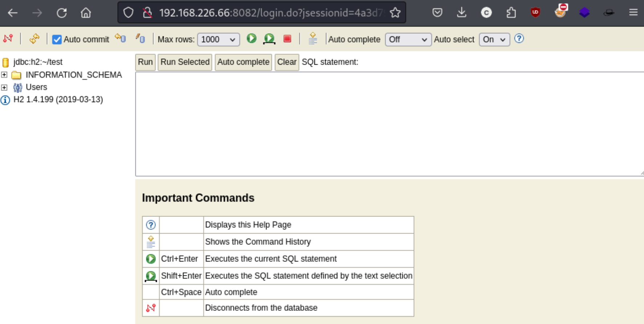Click the insecure connection padlock icon
The width and height of the screenshot is (644, 324).
[147, 13]
